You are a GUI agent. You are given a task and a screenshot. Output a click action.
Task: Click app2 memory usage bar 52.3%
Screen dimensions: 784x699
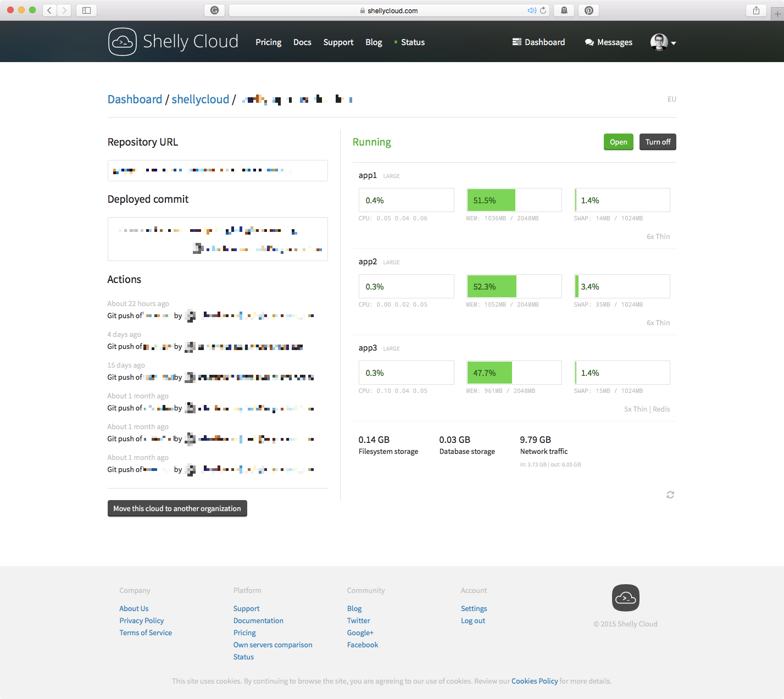[x=514, y=286]
